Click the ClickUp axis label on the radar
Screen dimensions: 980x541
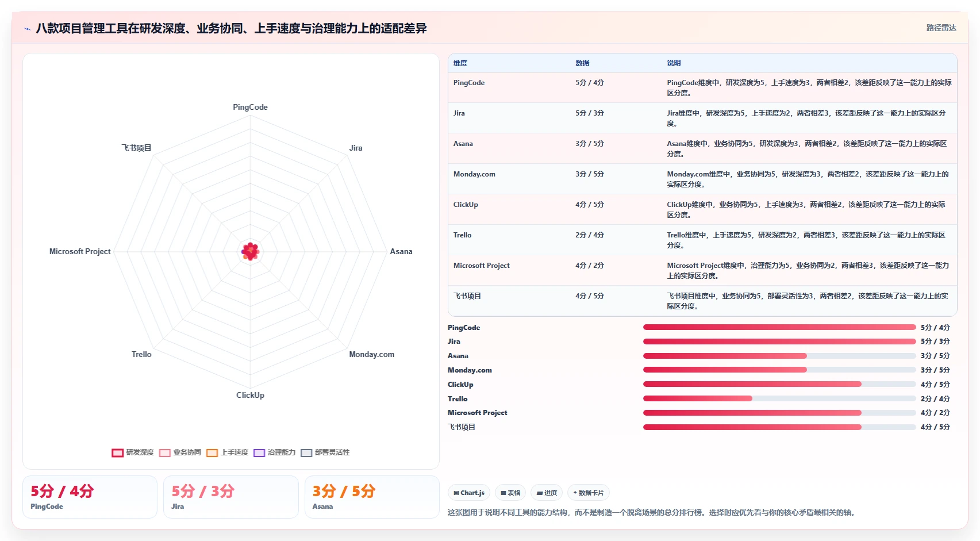(x=250, y=395)
